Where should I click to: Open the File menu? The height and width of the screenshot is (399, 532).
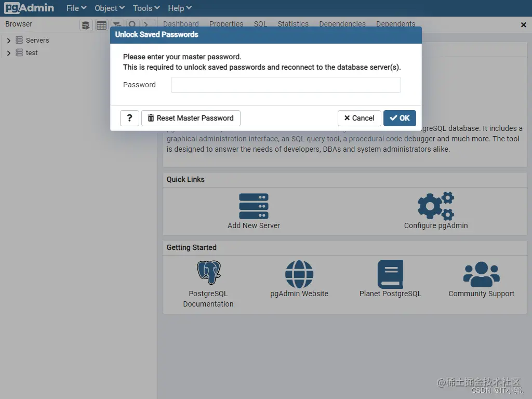coord(76,8)
